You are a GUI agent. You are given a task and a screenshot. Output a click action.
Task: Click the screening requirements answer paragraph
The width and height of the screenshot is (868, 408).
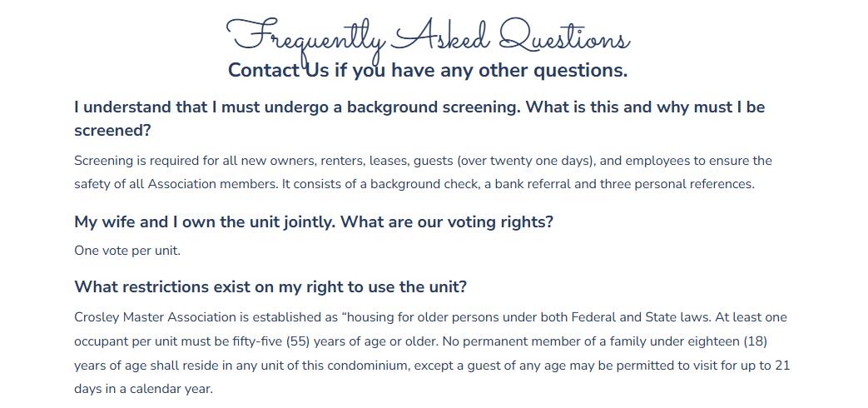coord(422,172)
